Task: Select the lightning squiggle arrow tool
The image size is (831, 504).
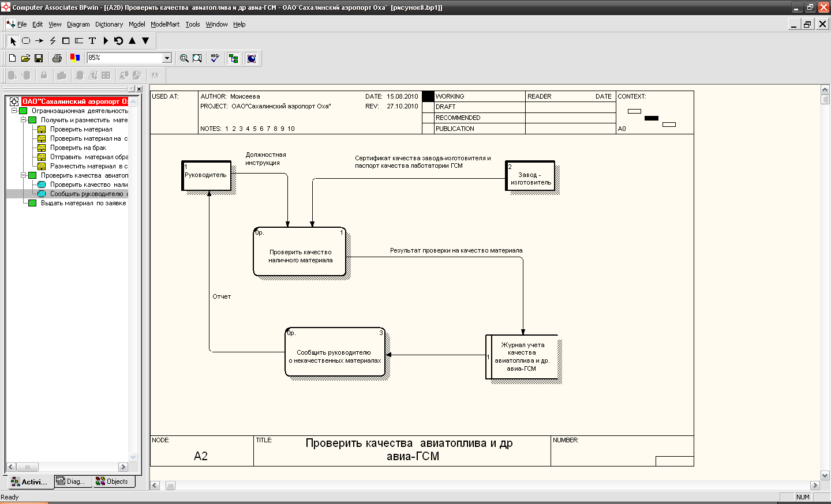Action: (53, 41)
